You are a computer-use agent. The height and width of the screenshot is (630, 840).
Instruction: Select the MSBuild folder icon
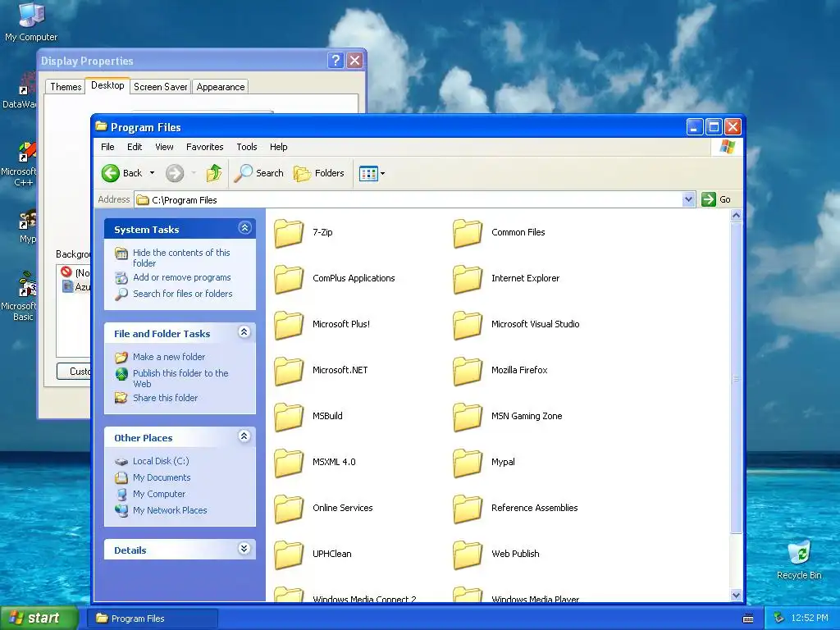pos(290,417)
